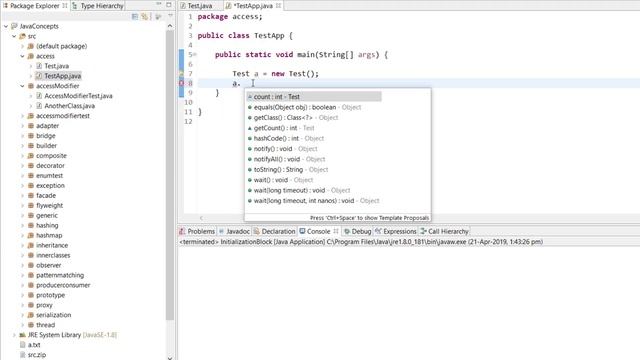Expand the (default package) node

[23, 46]
